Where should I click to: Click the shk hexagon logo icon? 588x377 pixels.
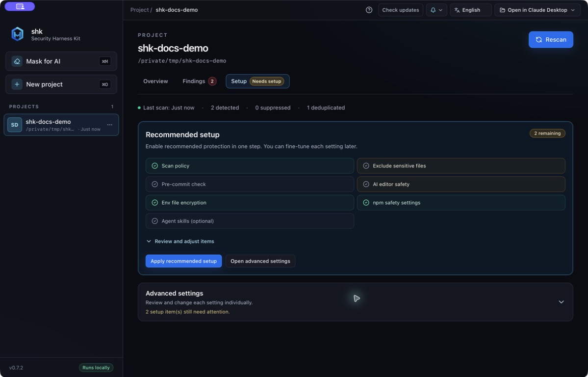point(17,34)
